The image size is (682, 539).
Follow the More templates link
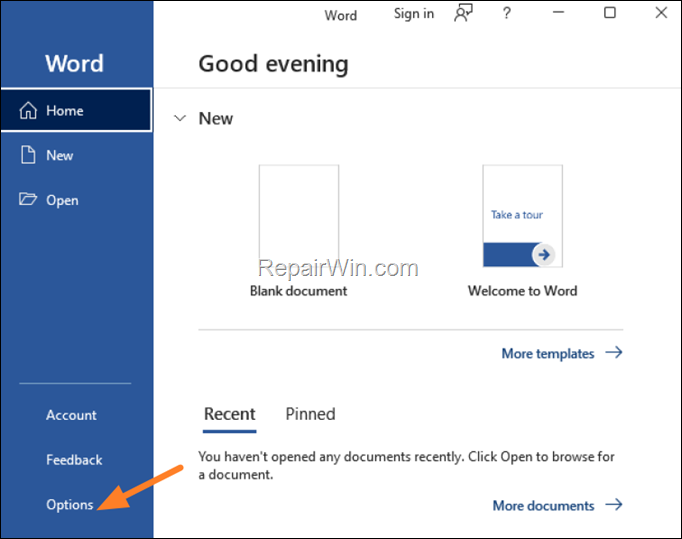pos(548,353)
